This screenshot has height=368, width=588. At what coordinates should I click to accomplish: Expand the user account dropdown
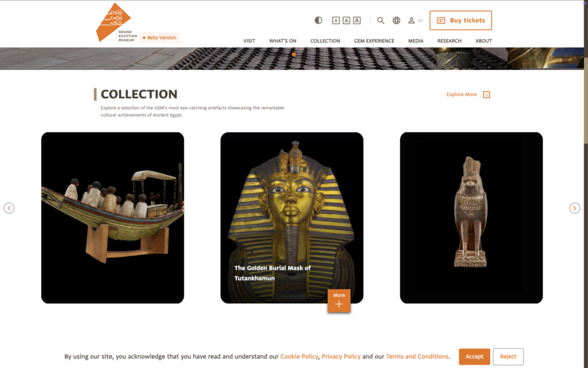415,21
